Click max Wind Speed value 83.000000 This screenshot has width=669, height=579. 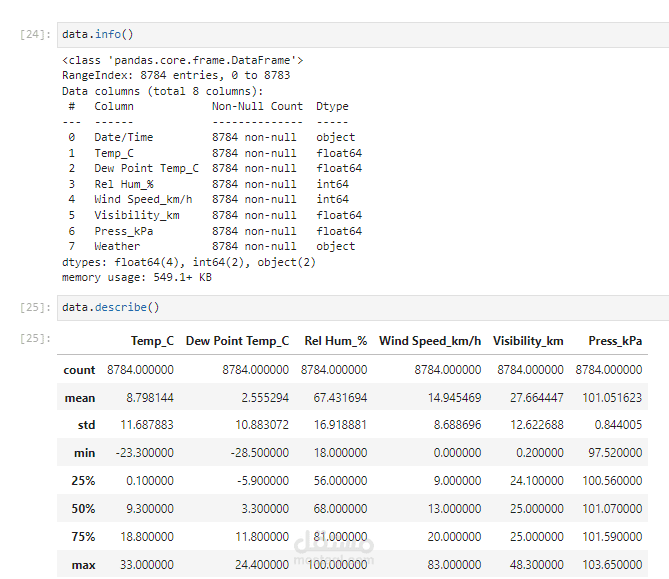pos(454,565)
